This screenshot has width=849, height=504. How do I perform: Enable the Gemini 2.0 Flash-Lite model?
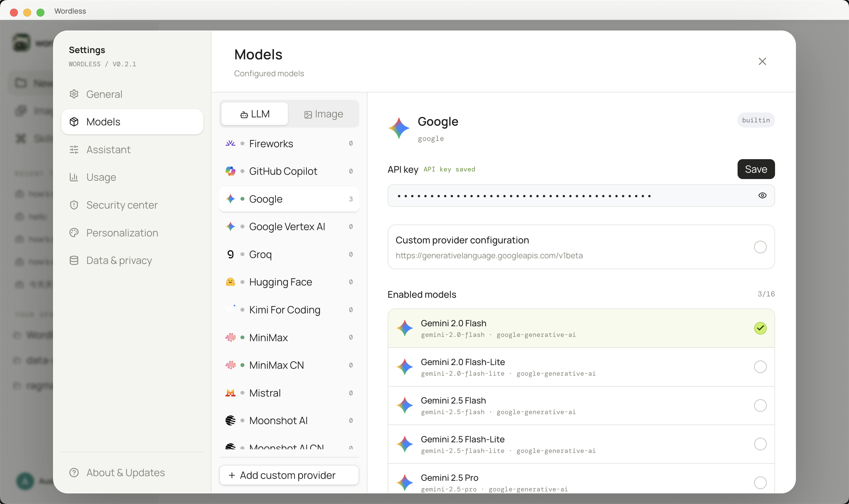[760, 367]
